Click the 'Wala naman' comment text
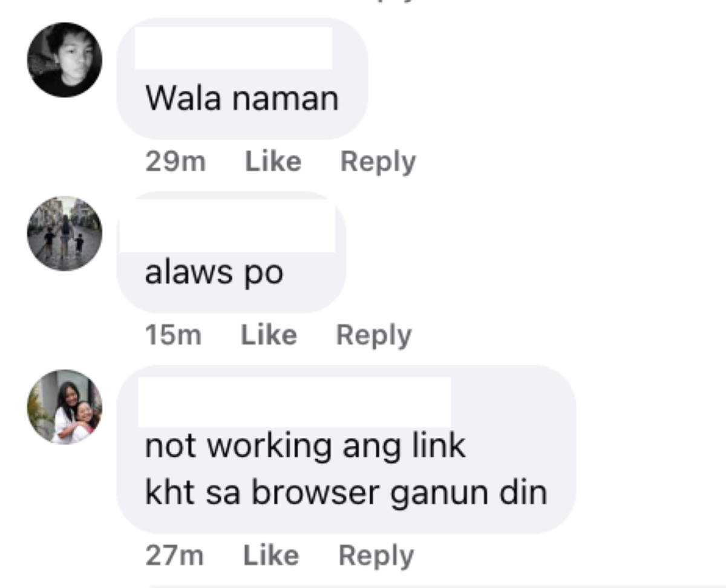 242,98
